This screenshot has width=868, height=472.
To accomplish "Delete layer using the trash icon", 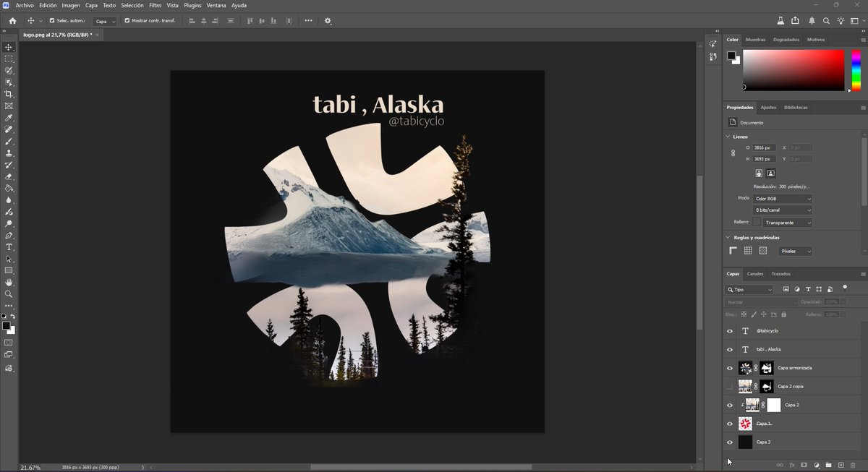I will click(x=852, y=465).
